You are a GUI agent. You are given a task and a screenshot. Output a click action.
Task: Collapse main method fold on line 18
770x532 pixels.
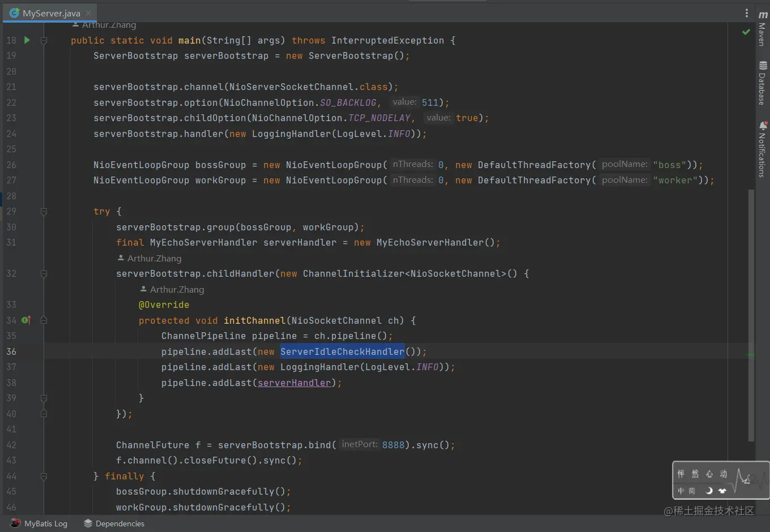tap(44, 41)
